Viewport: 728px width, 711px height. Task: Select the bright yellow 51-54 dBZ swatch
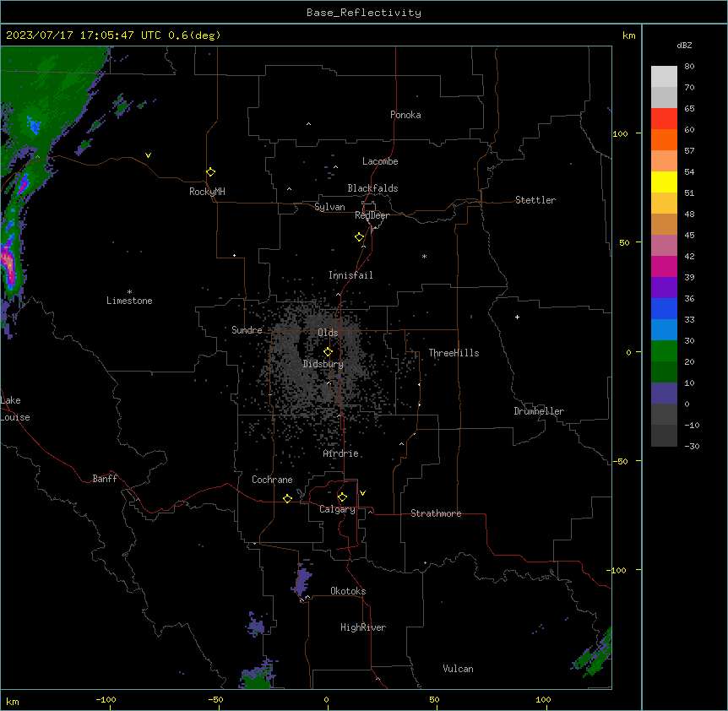click(x=664, y=182)
